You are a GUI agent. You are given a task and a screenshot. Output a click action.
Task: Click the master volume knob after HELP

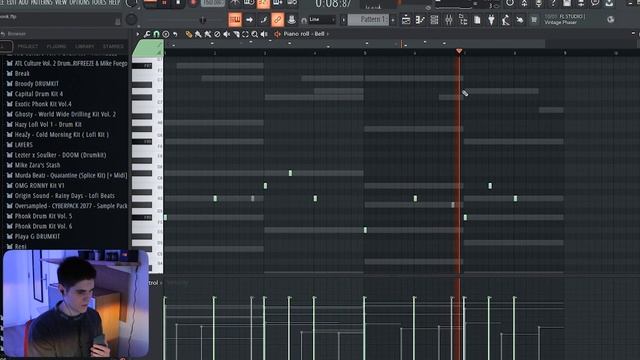click(131, 3)
